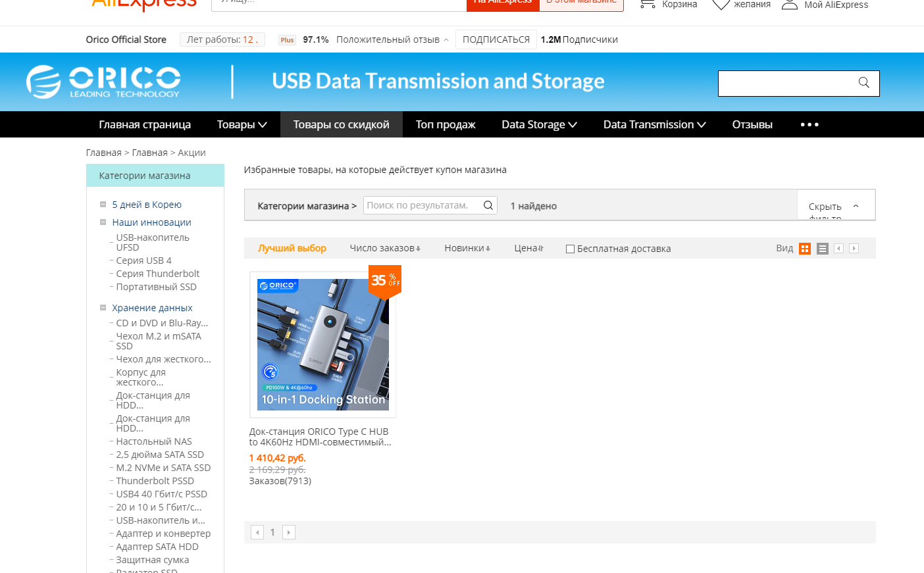Open 'Портативный SSD' category link
The width and height of the screenshot is (924, 573).
click(157, 287)
